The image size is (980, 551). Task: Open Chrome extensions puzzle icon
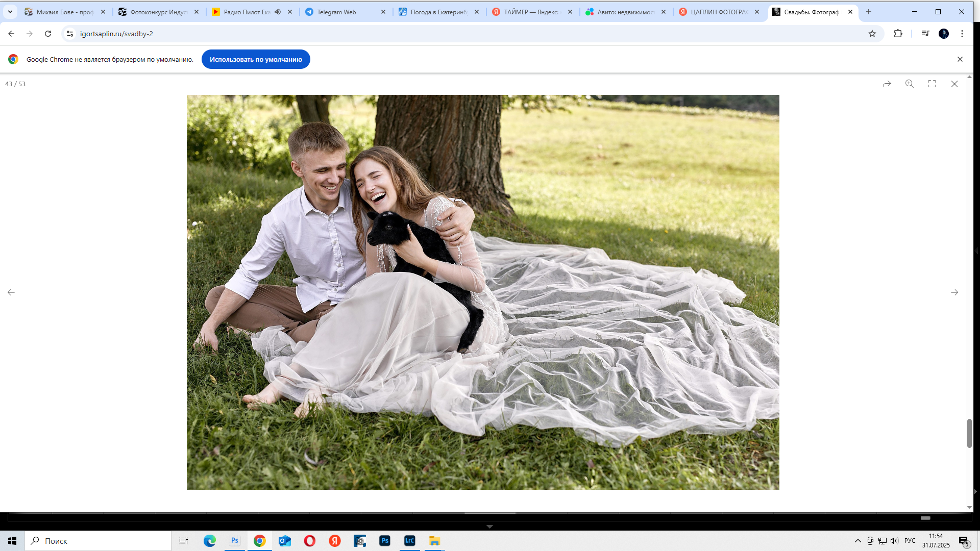(898, 34)
